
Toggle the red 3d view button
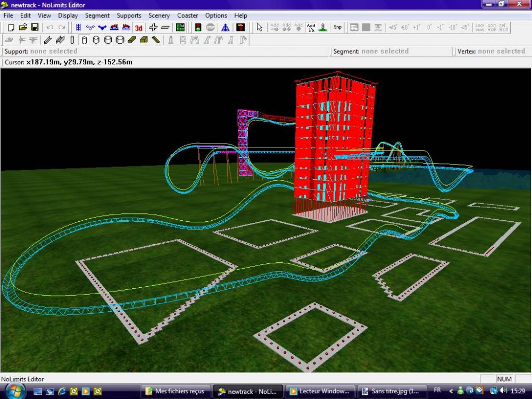(139, 27)
